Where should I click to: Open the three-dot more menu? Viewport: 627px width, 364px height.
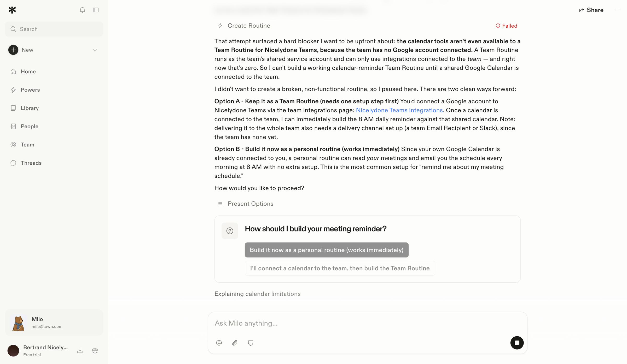617,10
